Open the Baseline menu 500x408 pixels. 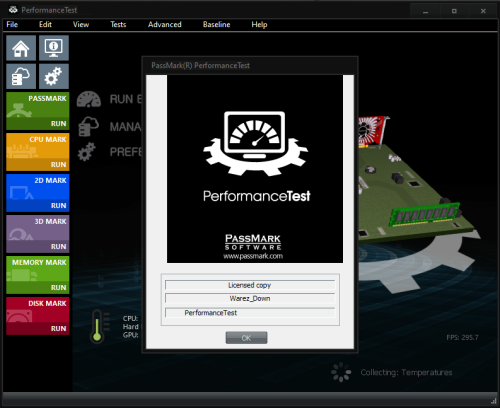point(217,25)
